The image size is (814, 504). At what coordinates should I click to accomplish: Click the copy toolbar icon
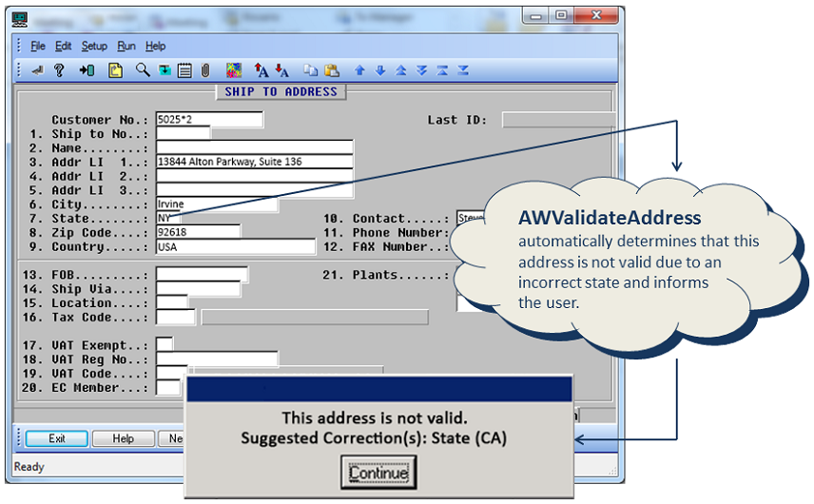311,70
